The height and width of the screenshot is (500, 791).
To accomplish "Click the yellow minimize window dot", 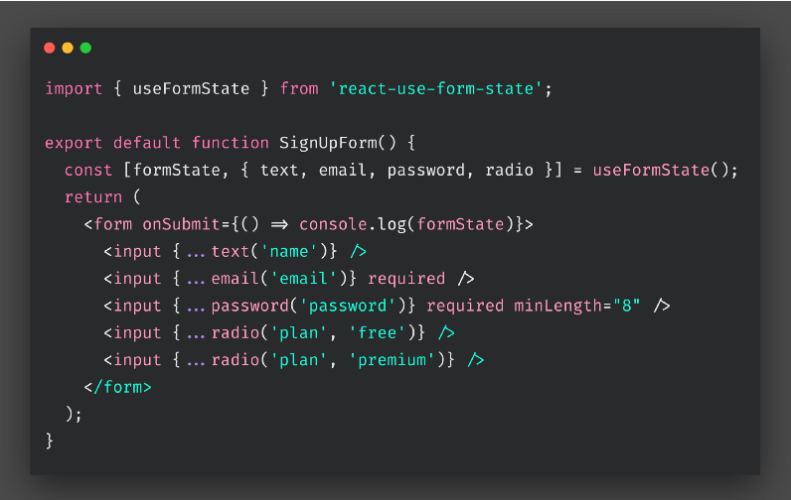I will click(x=68, y=48).
